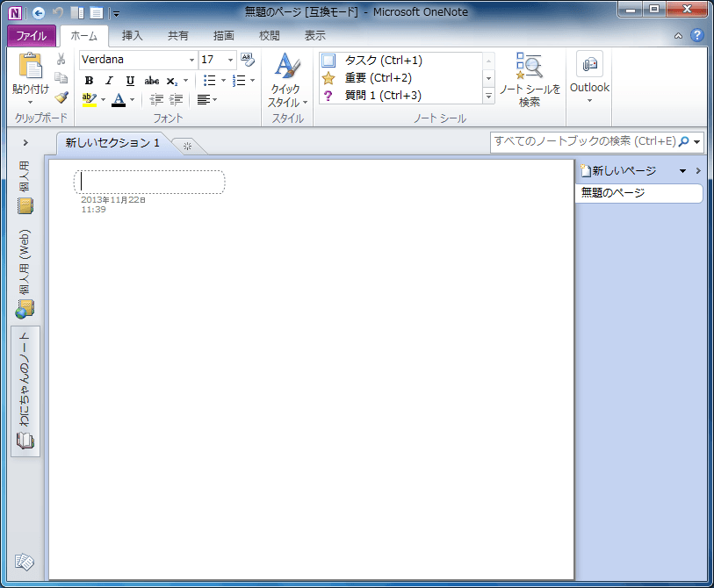The height and width of the screenshot is (588, 714).
Task: Switch to the 校閲 tab
Action: tap(269, 35)
